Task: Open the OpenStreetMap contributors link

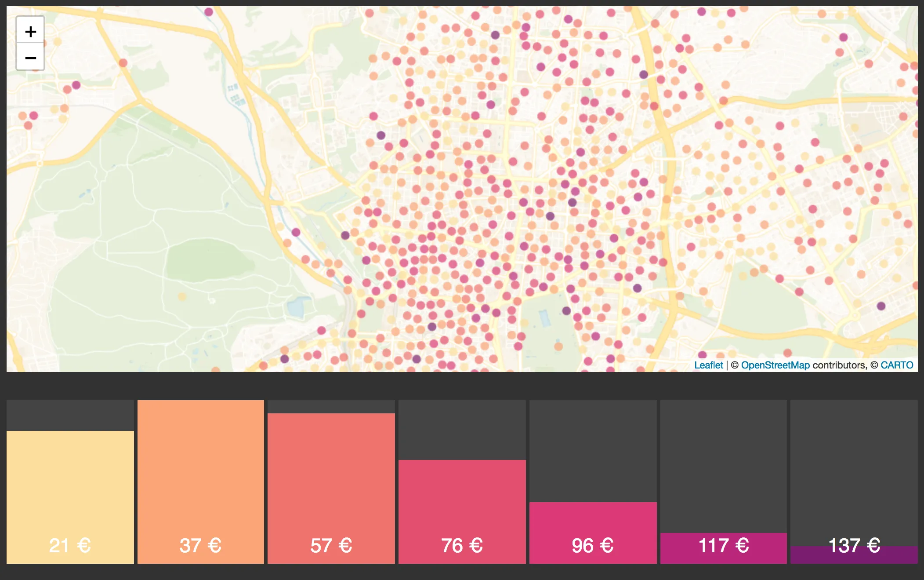Action: point(776,365)
